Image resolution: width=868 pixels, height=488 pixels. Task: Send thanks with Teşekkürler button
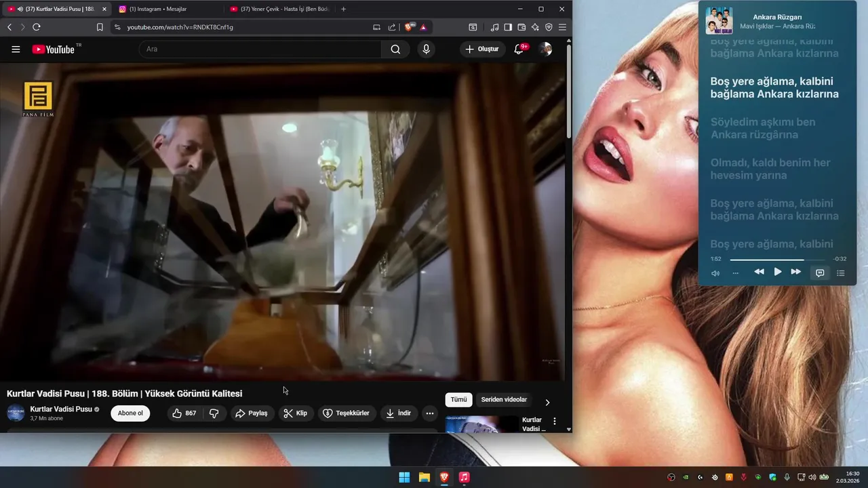tap(347, 413)
